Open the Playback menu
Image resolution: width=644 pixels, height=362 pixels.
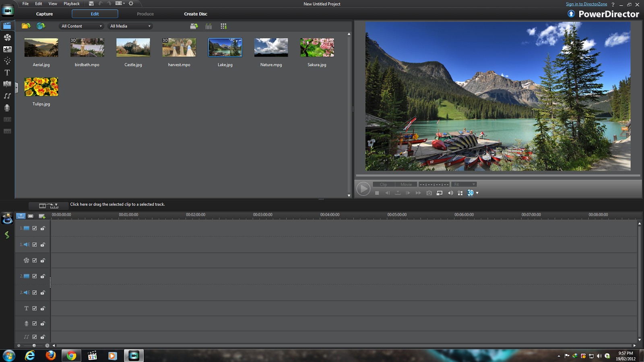point(72,4)
